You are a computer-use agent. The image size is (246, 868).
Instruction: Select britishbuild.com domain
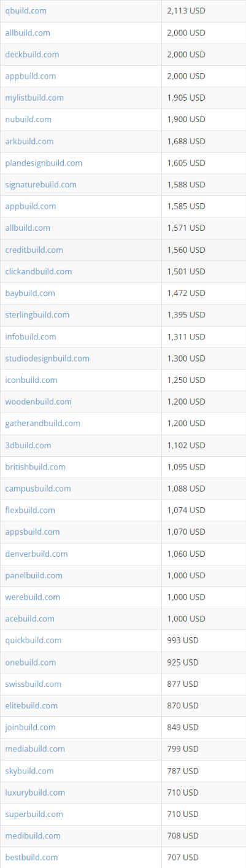(x=35, y=467)
